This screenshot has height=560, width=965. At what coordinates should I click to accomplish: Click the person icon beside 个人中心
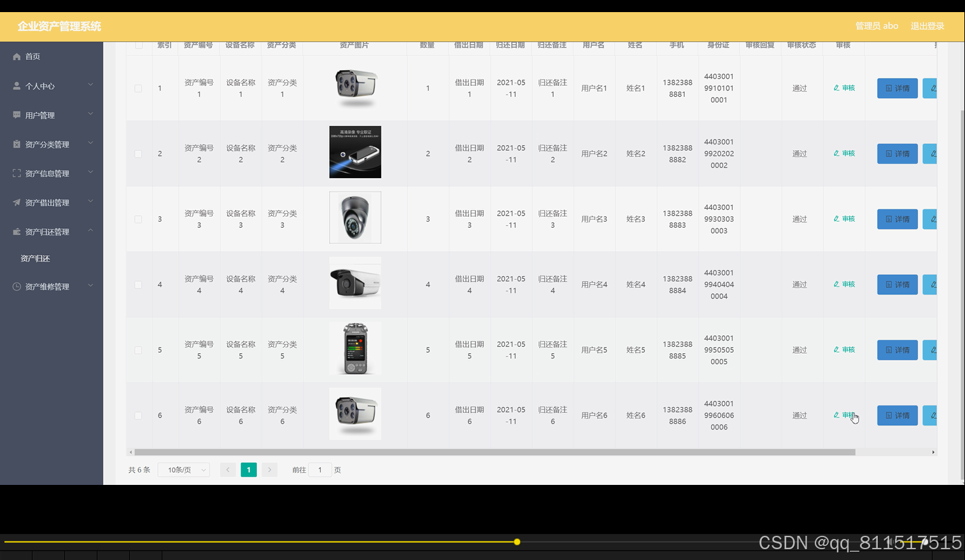pos(17,86)
